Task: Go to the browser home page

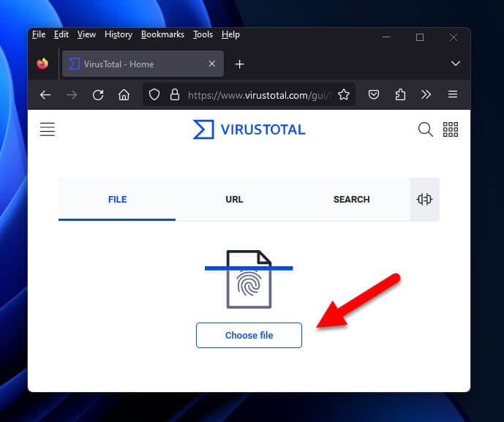Action: [124, 95]
